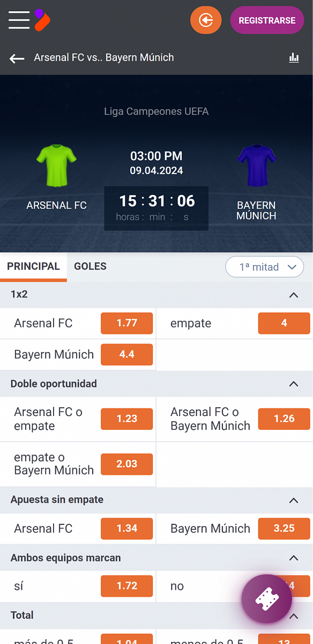Click the purple-orange app logo

pos(42,20)
